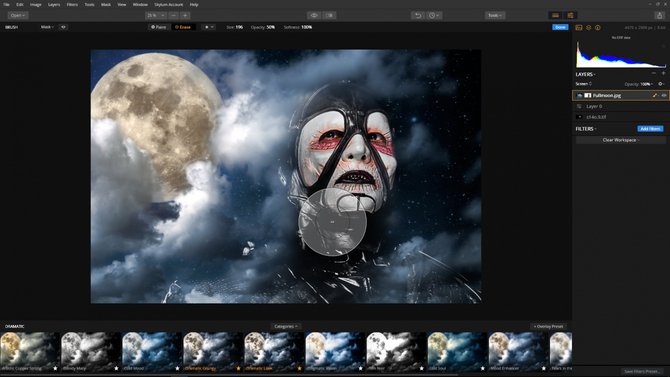
Task: Click the Overlay Preset button
Action: 548,326
